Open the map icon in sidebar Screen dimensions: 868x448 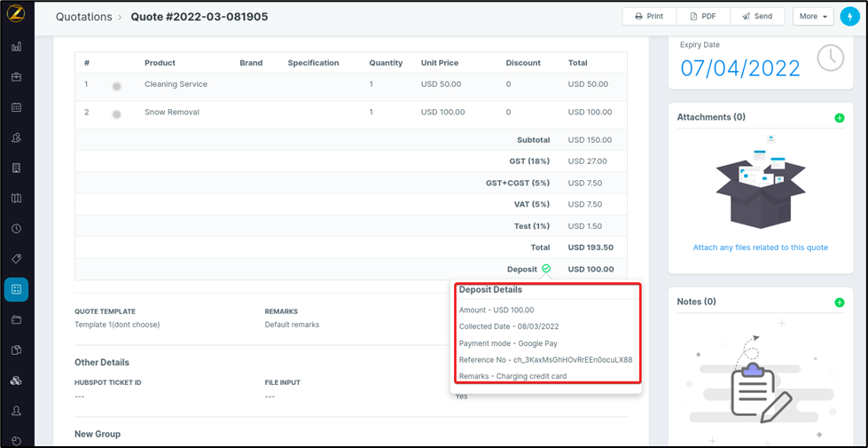[x=16, y=198]
